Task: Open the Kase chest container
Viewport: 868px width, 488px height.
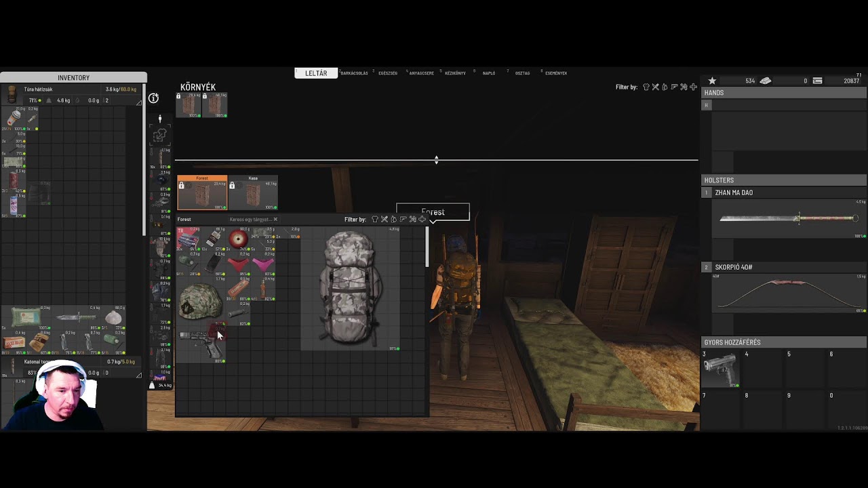Action: pos(253,194)
